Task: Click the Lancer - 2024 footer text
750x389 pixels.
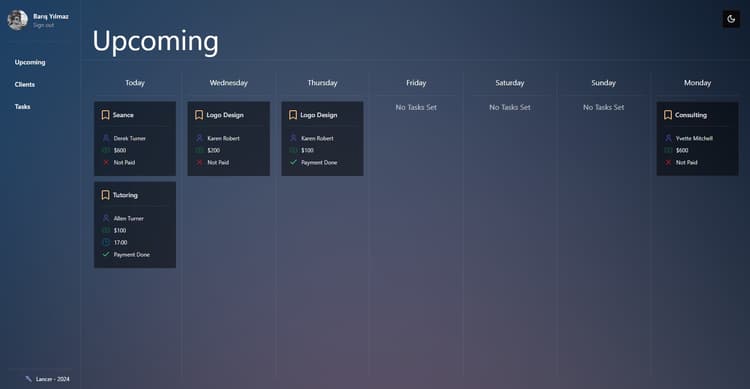Action: pos(53,379)
